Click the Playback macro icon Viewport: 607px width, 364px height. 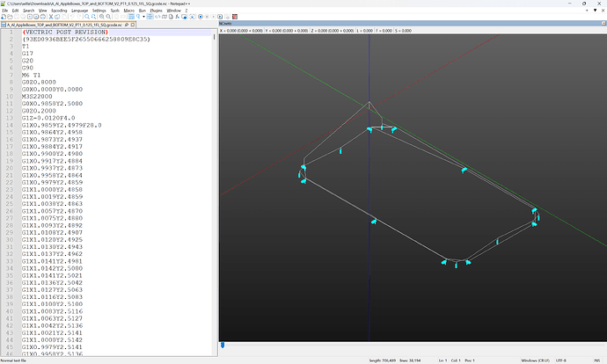pyautogui.click(x=214, y=17)
